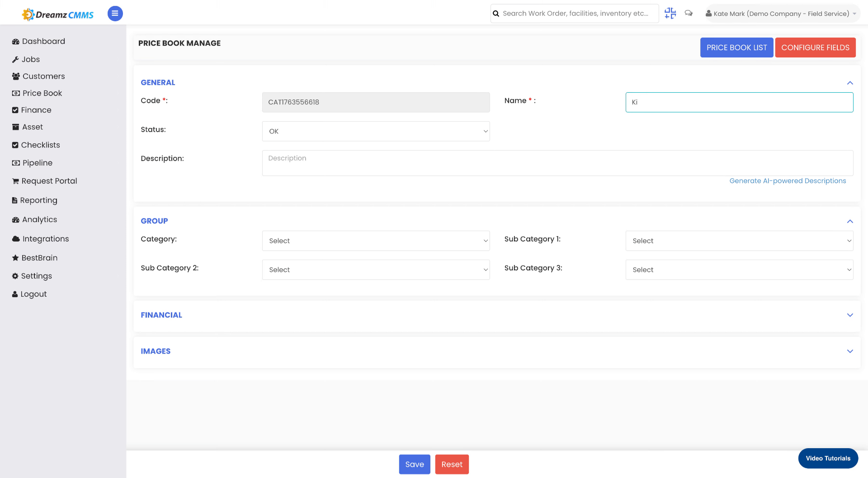
Task: Click the PRICE BOOK LIST button
Action: [736, 47]
